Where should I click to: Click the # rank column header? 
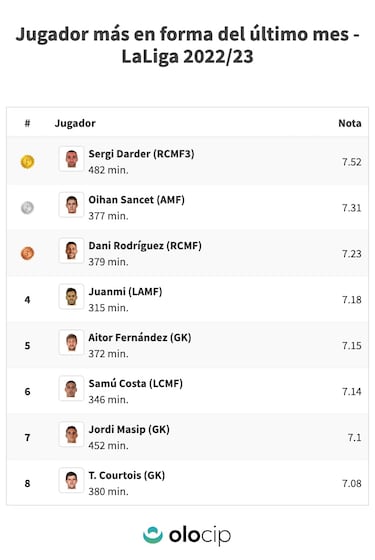click(28, 123)
